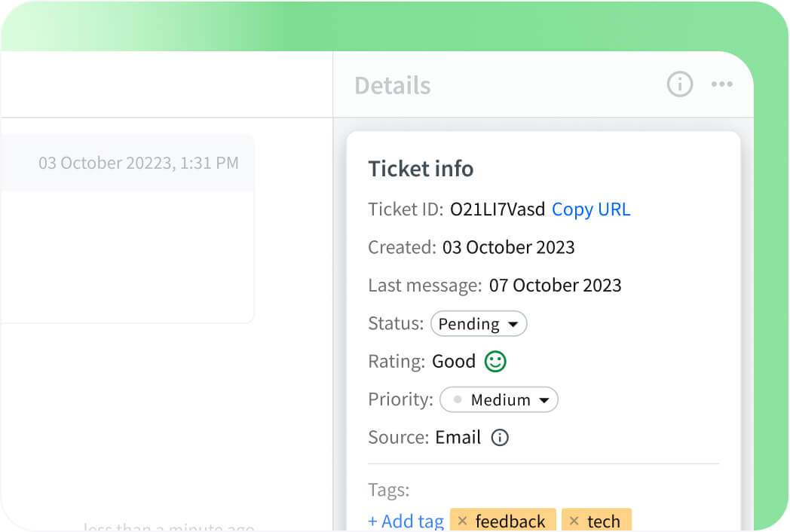Remove the tech tag via its x icon

pos(574,521)
